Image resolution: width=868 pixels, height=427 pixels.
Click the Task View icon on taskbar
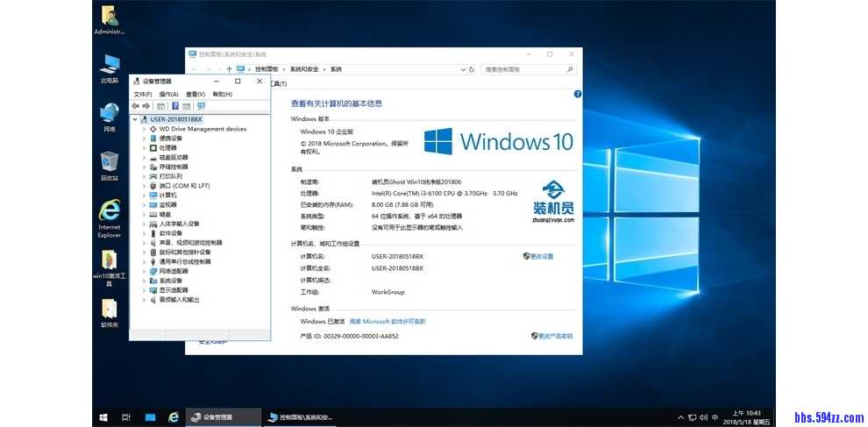pyautogui.click(x=126, y=417)
